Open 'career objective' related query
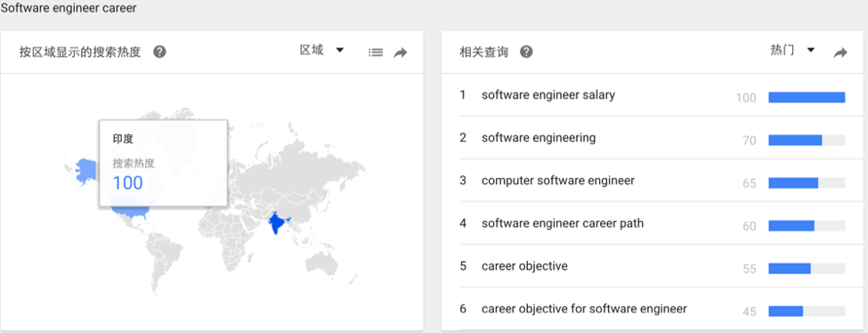The height and width of the screenshot is (333, 868). pos(524,266)
